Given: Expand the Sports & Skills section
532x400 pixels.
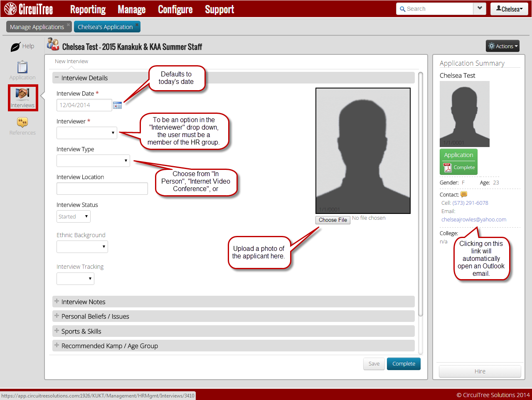Looking at the screenshot, I should coord(81,331).
